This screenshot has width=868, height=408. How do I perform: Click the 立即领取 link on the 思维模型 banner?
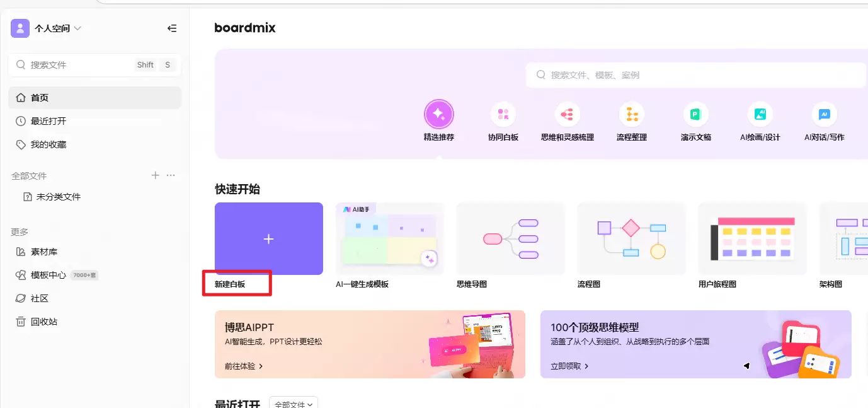(570, 366)
